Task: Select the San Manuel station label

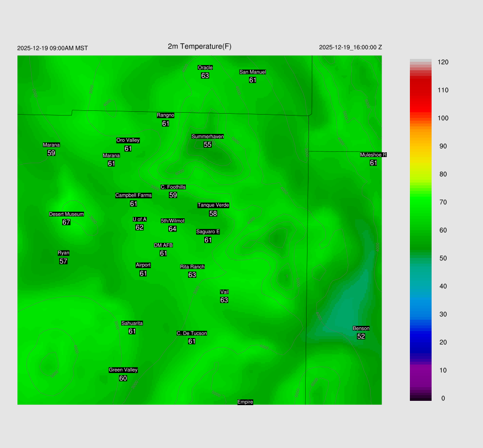Action: click(x=252, y=72)
